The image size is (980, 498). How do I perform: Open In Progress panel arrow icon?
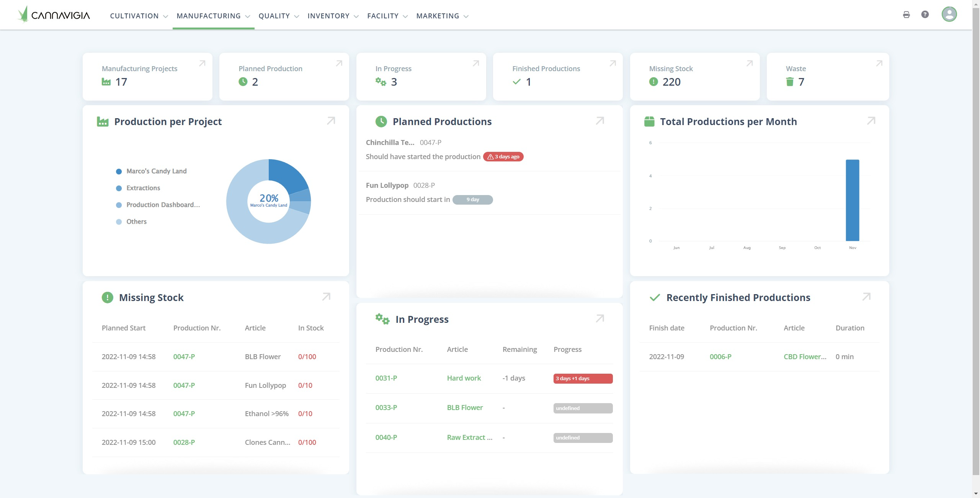[600, 319]
